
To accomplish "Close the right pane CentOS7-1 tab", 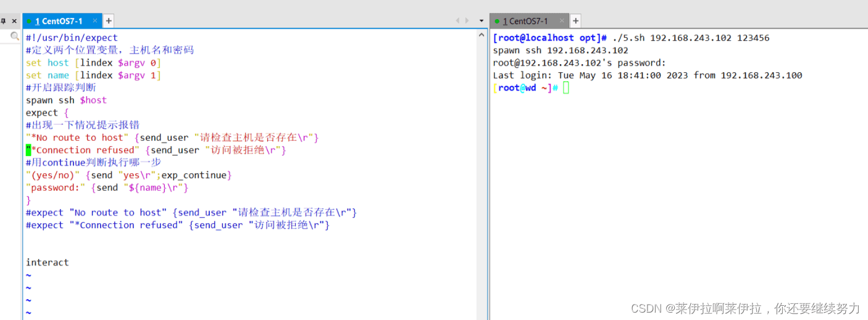I will point(561,21).
